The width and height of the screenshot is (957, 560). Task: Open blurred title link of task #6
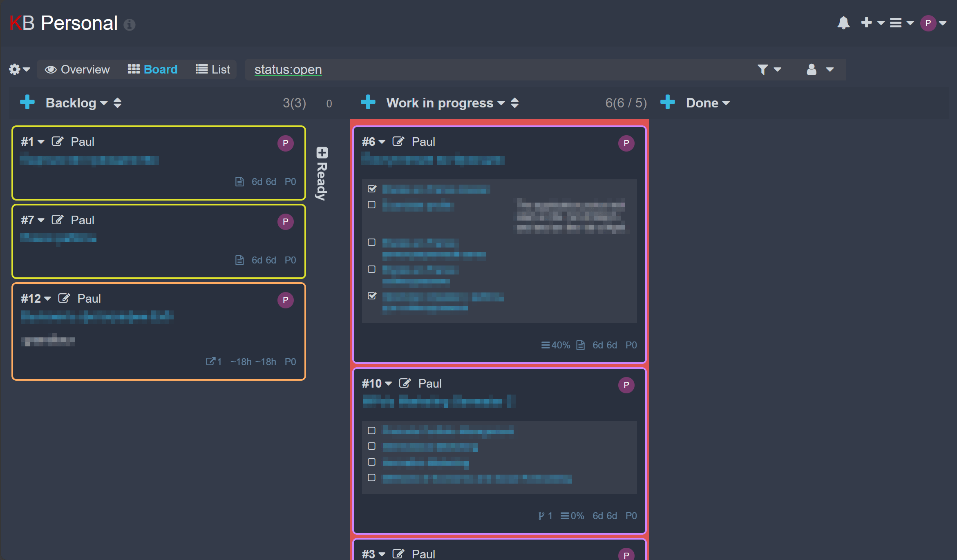click(433, 160)
